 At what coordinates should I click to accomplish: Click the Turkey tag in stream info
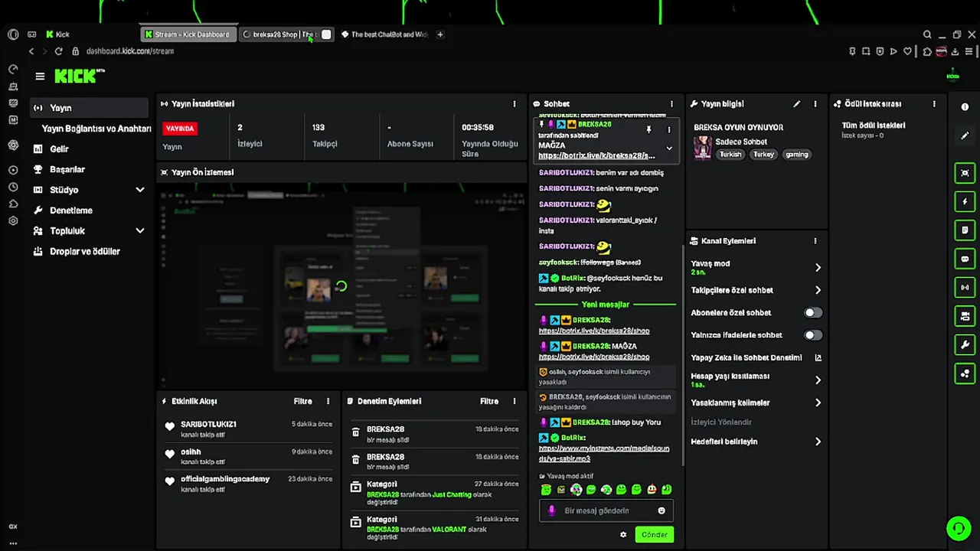click(x=763, y=155)
